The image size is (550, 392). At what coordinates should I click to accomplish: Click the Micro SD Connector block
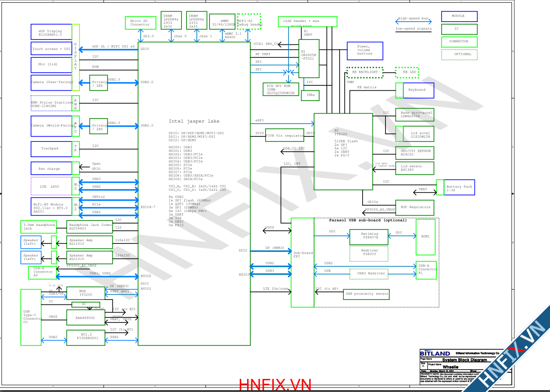pyautogui.click(x=140, y=22)
